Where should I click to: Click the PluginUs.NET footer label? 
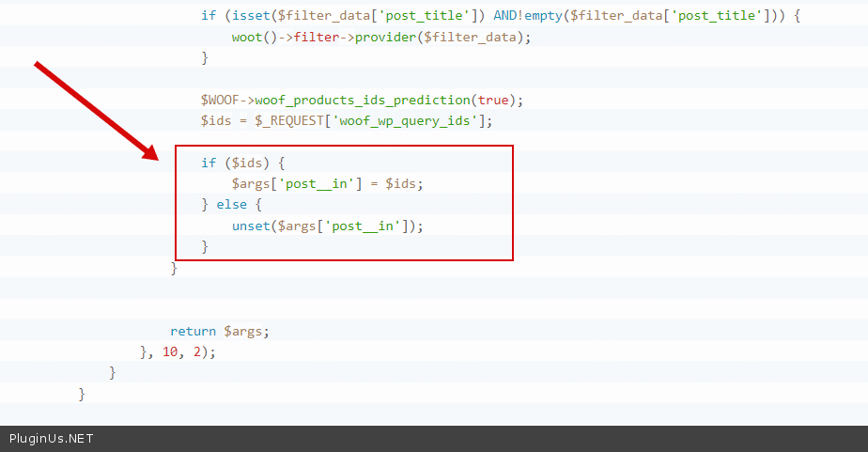[x=52, y=439]
